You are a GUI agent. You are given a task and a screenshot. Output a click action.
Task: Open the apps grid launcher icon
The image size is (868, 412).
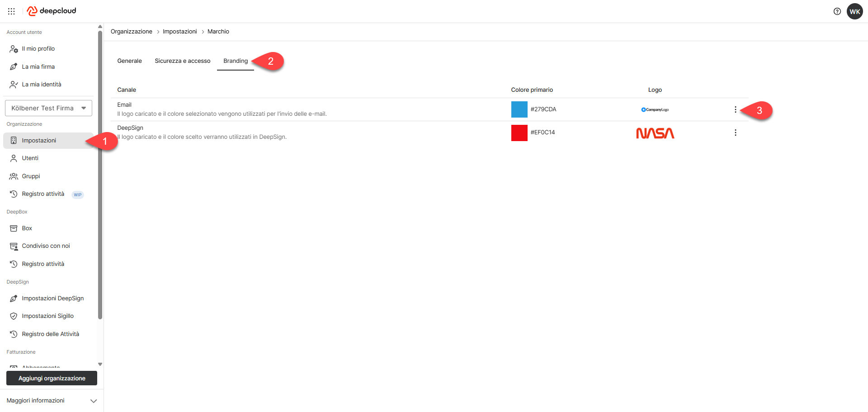pyautogui.click(x=11, y=11)
